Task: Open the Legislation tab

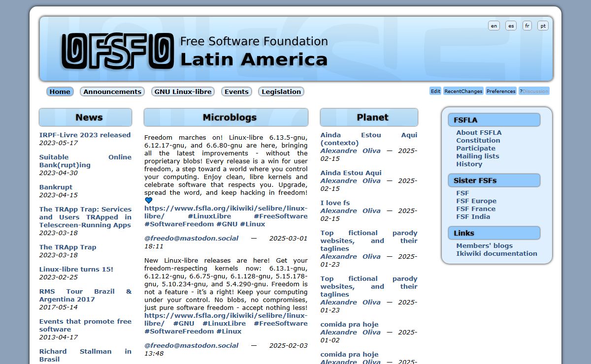Action: 281,91
